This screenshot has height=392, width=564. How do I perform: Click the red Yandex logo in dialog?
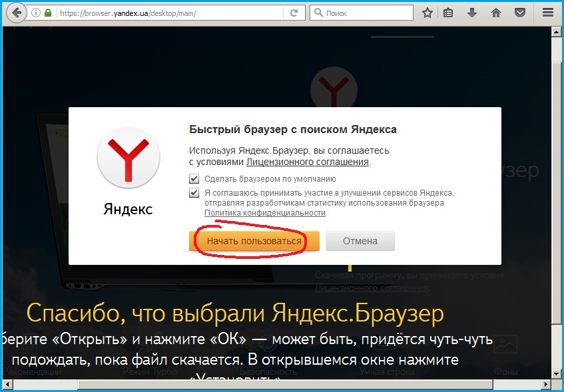click(x=129, y=158)
